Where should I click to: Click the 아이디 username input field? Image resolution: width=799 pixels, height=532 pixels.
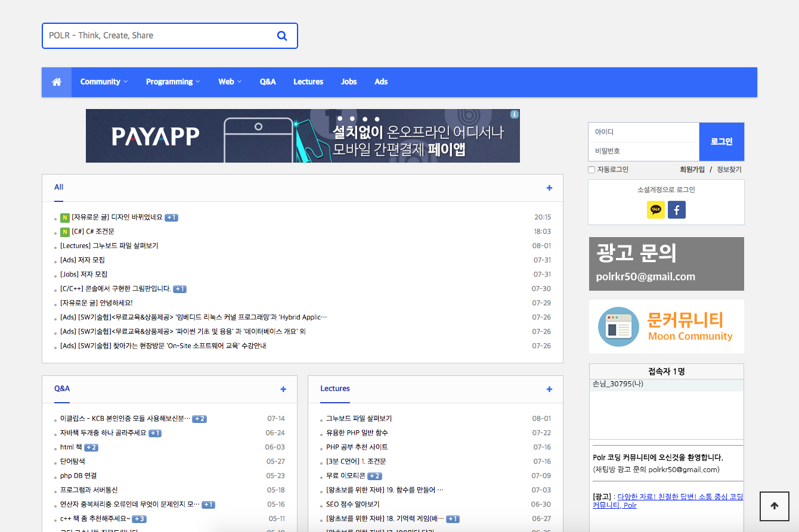[643, 132]
